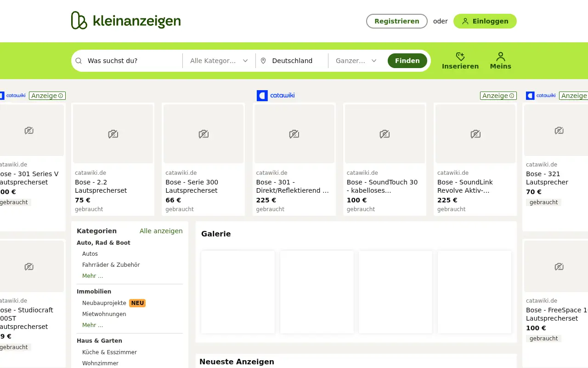Open the 'Auto, Rad & Boot' category
The width and height of the screenshot is (588, 368).
coord(103,243)
